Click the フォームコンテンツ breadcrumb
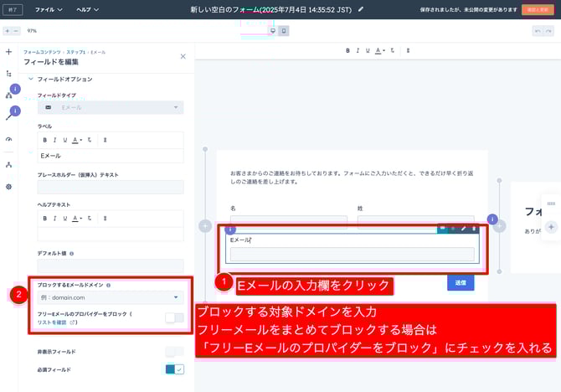 pos(42,52)
